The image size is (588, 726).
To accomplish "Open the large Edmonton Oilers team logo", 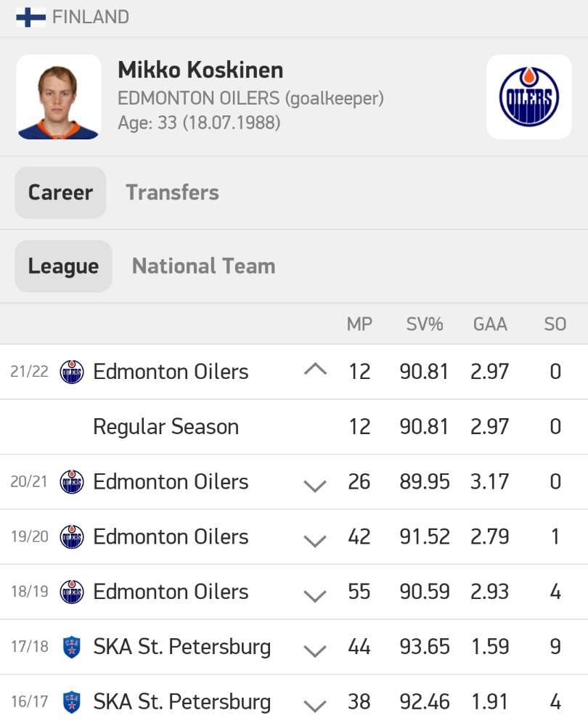I will pos(528,97).
